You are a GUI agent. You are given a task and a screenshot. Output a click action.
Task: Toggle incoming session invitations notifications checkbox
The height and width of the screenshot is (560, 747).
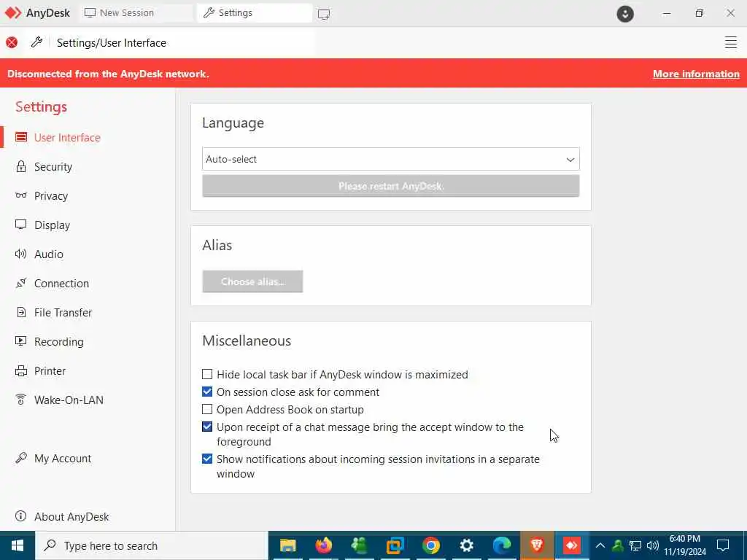[207, 459]
